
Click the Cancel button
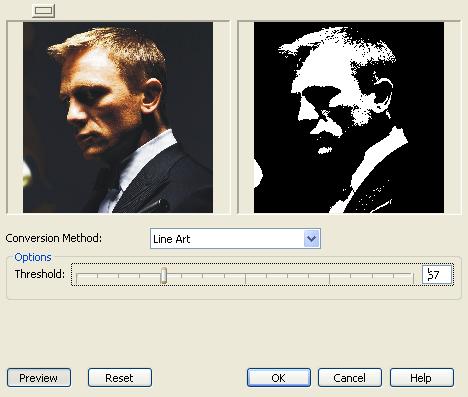[x=350, y=378]
